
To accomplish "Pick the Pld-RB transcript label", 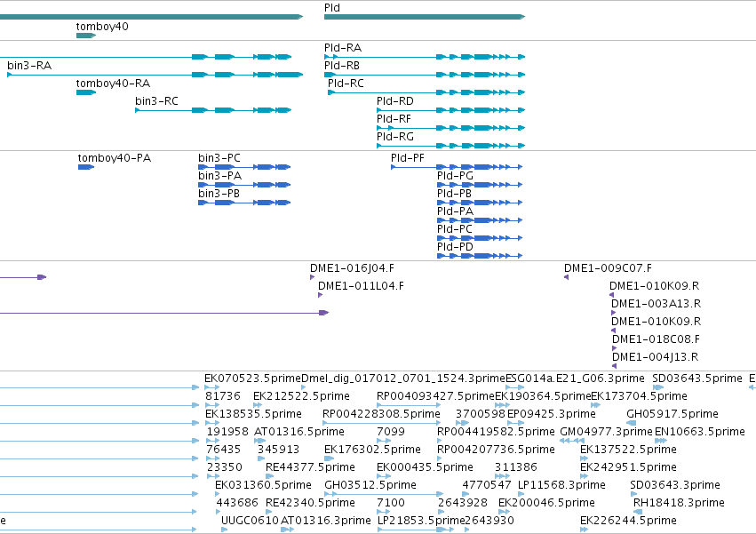I will (x=342, y=66).
